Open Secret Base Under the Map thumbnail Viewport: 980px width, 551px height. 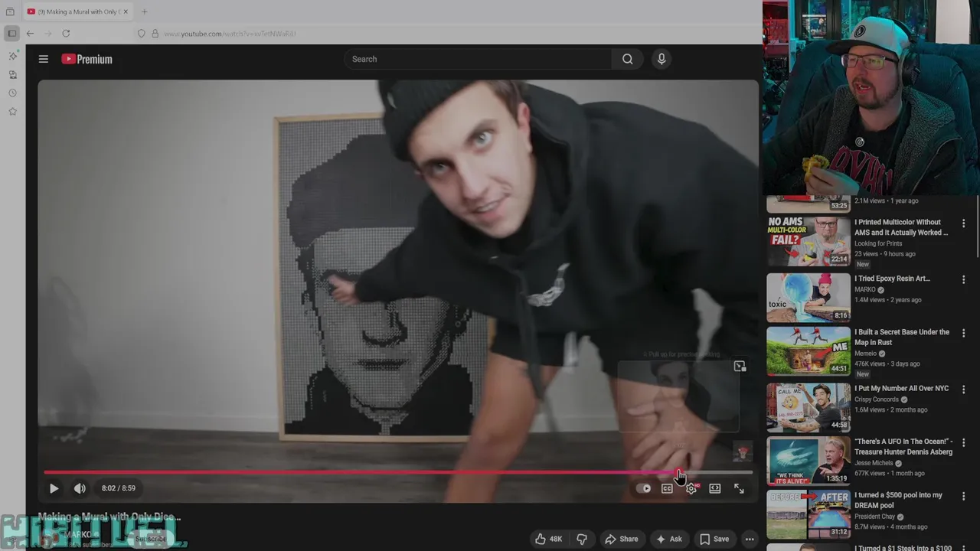pos(808,350)
